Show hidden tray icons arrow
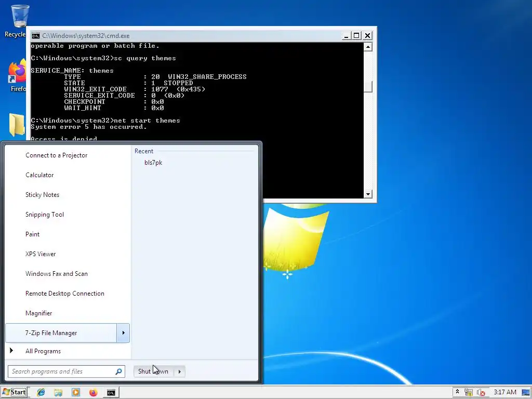The image size is (532, 399). pos(457,392)
